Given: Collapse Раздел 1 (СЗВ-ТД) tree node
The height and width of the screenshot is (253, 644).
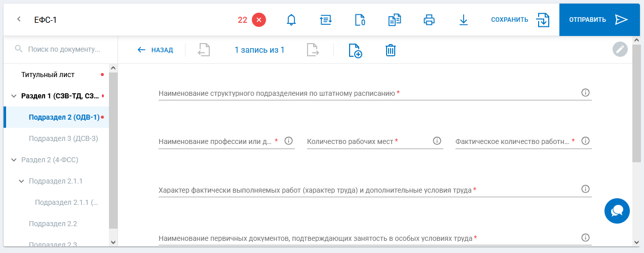Looking at the screenshot, I should point(13,96).
